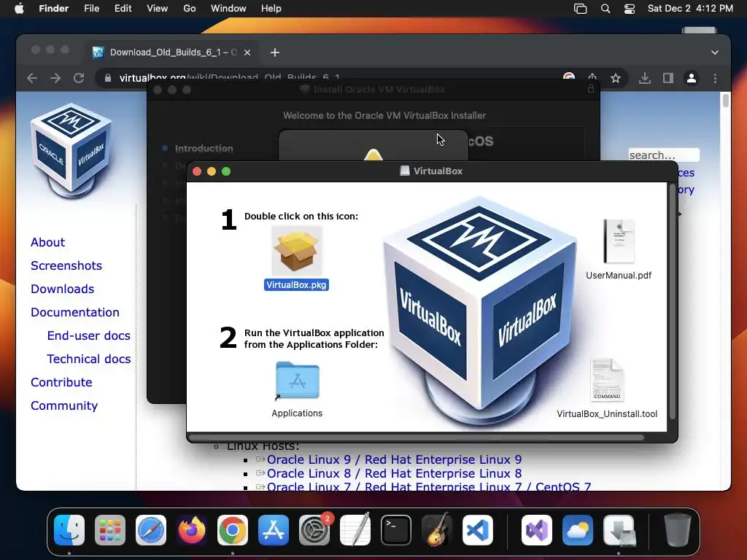Click the Chrome address bar URL

point(230,78)
